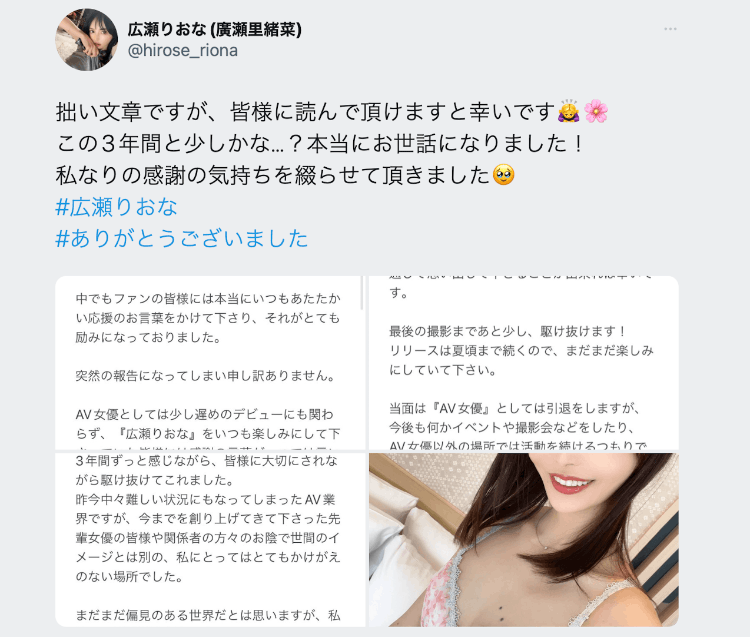The width and height of the screenshot is (750, 637).
Task: Click the bowing person emoji
Action: point(569,111)
